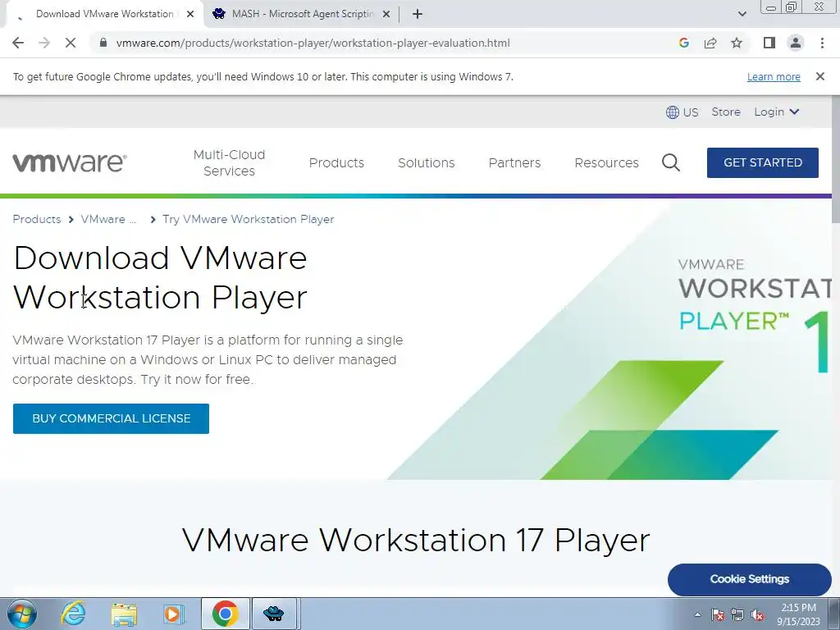This screenshot has width=840, height=630.
Task: Open Windows Explorer from taskbar
Action: (124, 614)
